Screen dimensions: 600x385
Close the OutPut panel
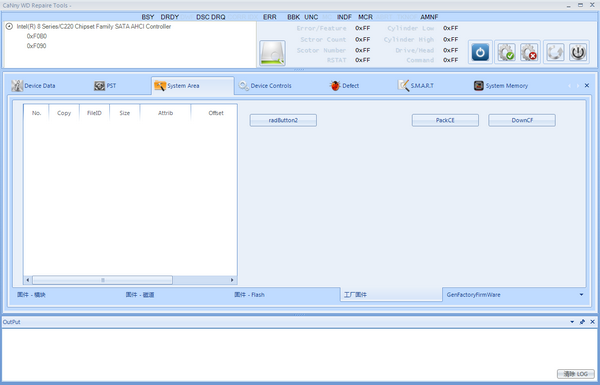click(592, 322)
